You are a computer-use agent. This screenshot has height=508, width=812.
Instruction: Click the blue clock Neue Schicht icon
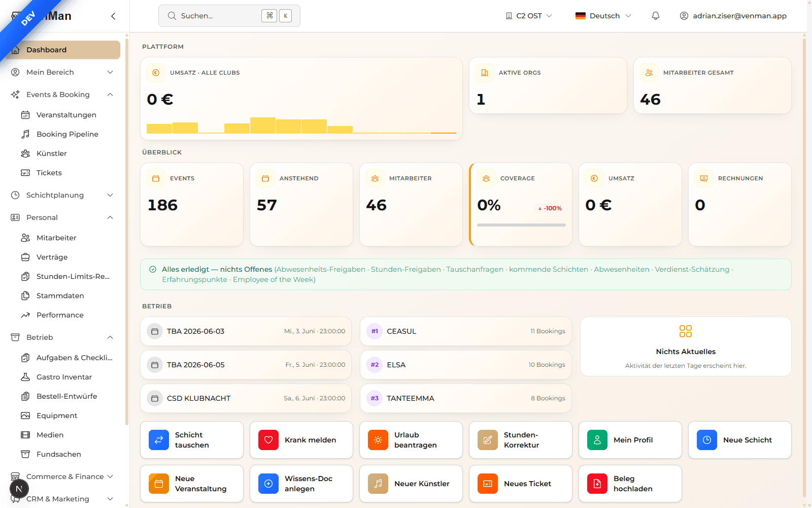(707, 440)
